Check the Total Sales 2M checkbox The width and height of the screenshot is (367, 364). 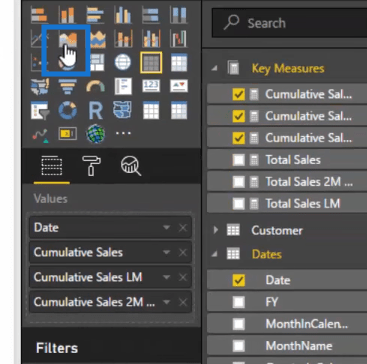point(239,182)
